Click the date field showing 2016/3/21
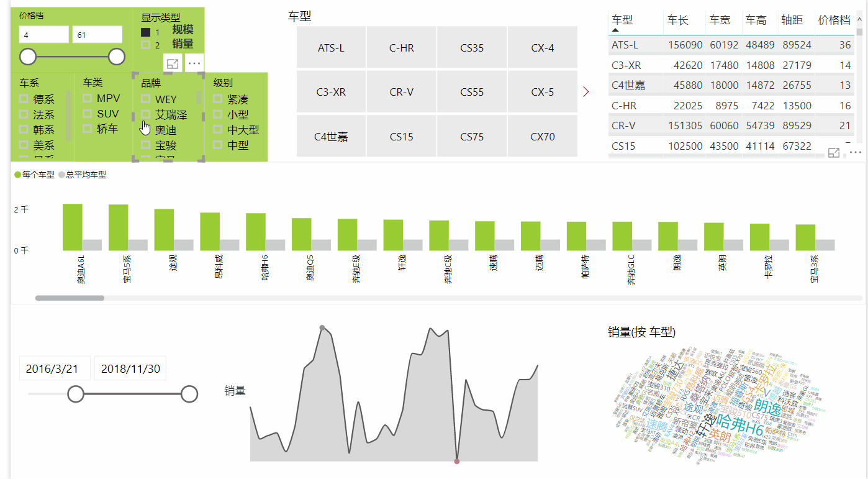This screenshot has width=868, height=479. click(54, 368)
